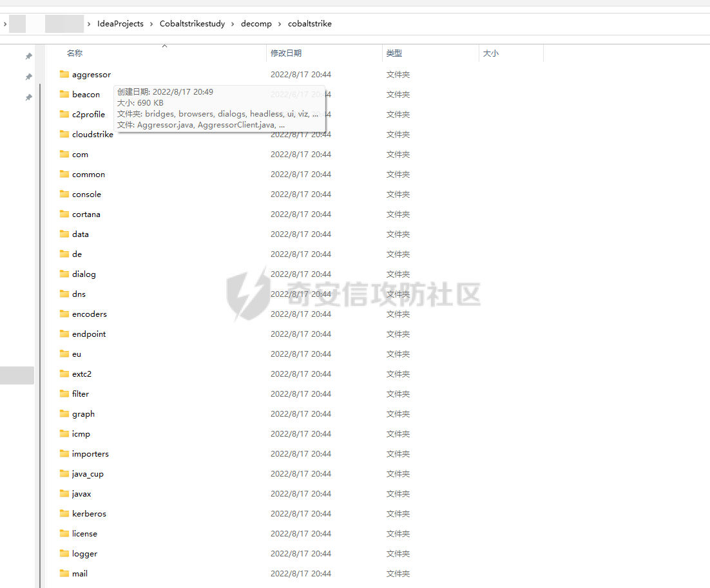
Task: Click the data folder icon
Action: [64, 234]
